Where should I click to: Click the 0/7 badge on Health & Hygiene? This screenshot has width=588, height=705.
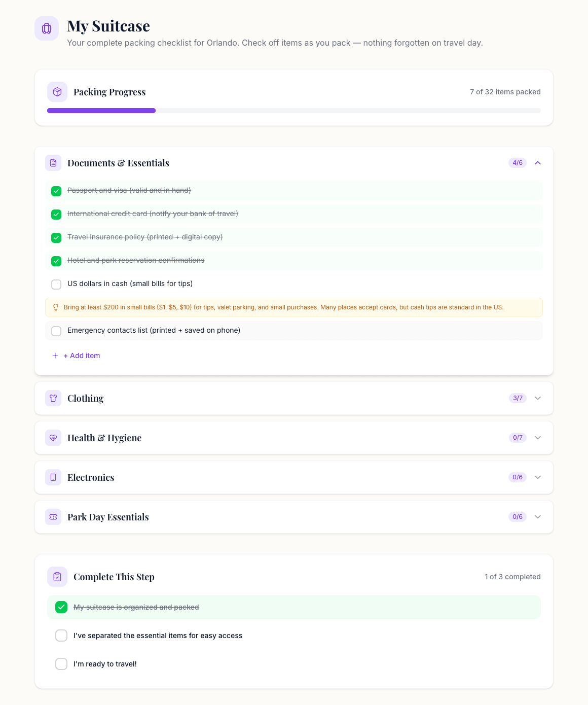pos(518,438)
